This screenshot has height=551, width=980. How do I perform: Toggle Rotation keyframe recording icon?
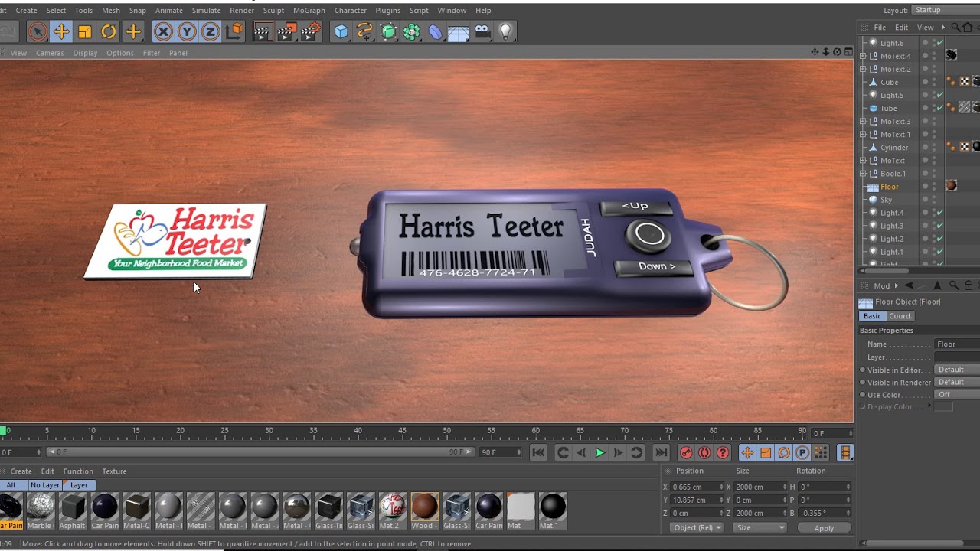(x=784, y=453)
